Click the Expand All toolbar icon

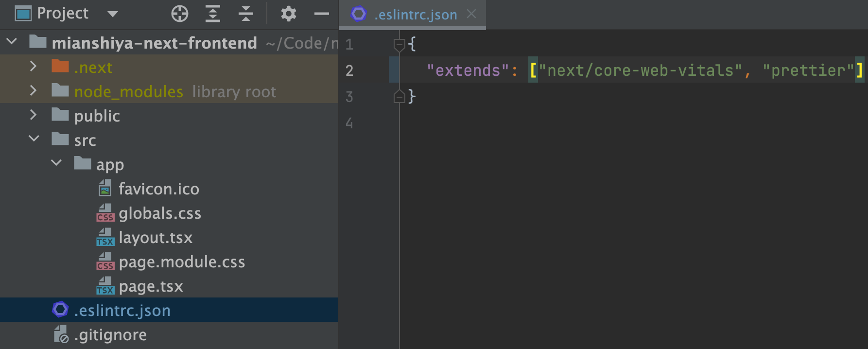pyautogui.click(x=213, y=14)
